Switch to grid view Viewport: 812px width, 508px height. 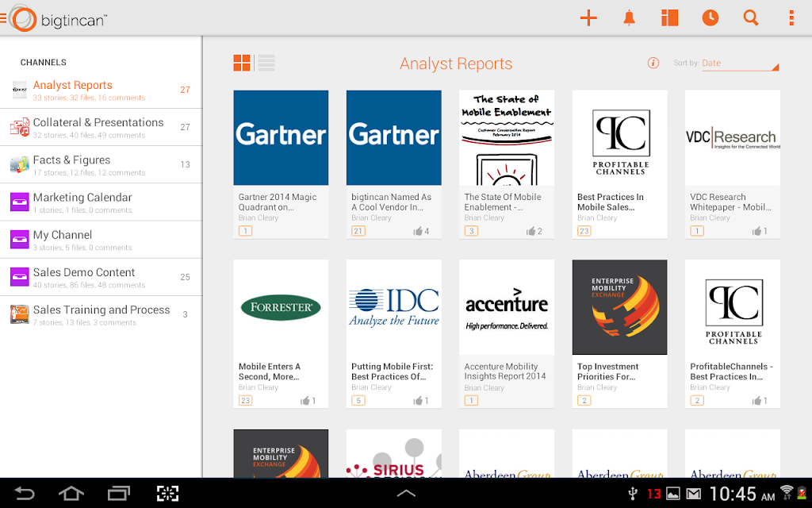tap(242, 63)
